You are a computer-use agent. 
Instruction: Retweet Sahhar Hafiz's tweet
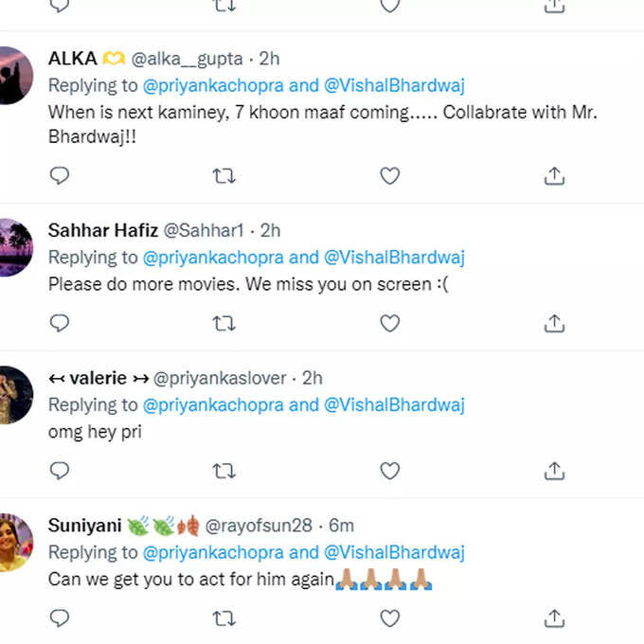tap(224, 324)
